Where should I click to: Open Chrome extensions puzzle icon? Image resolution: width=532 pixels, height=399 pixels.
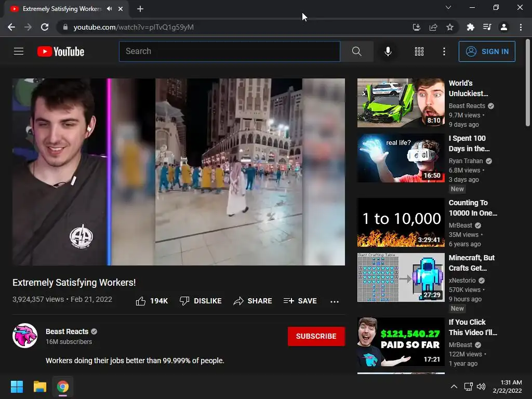point(470,27)
